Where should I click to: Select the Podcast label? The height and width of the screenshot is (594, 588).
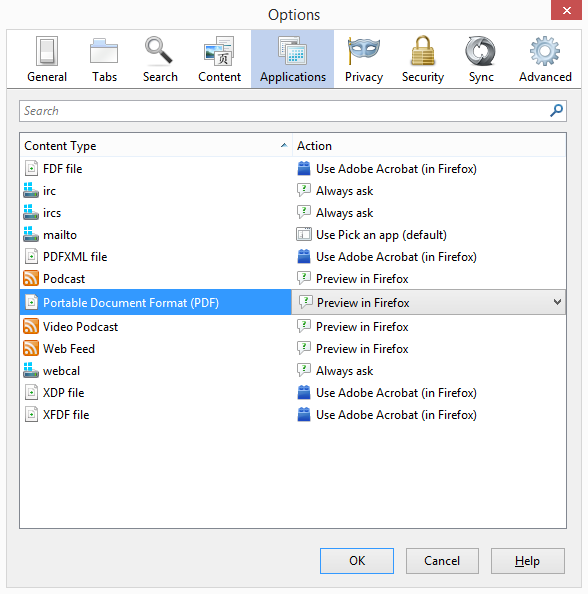64,278
